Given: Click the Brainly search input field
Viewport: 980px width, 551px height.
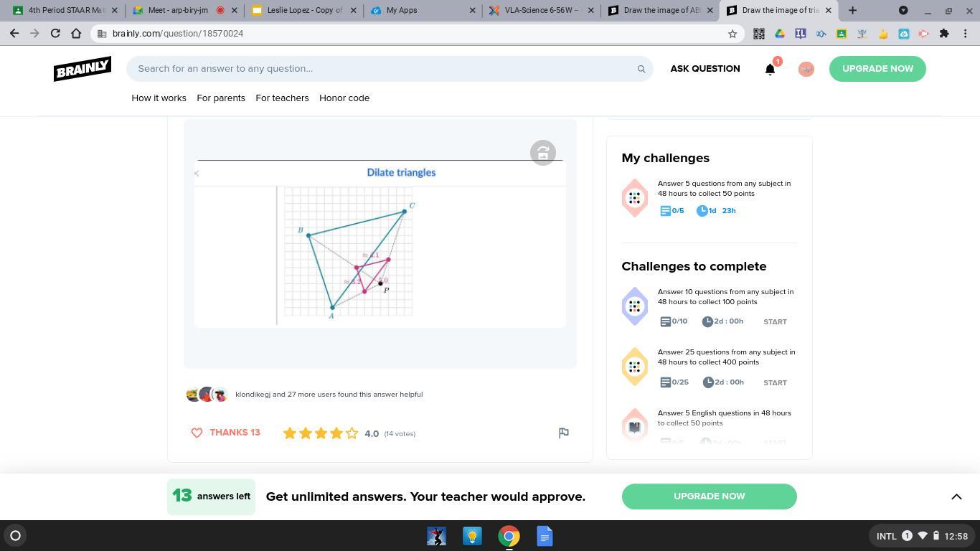Looking at the screenshot, I should point(384,69).
